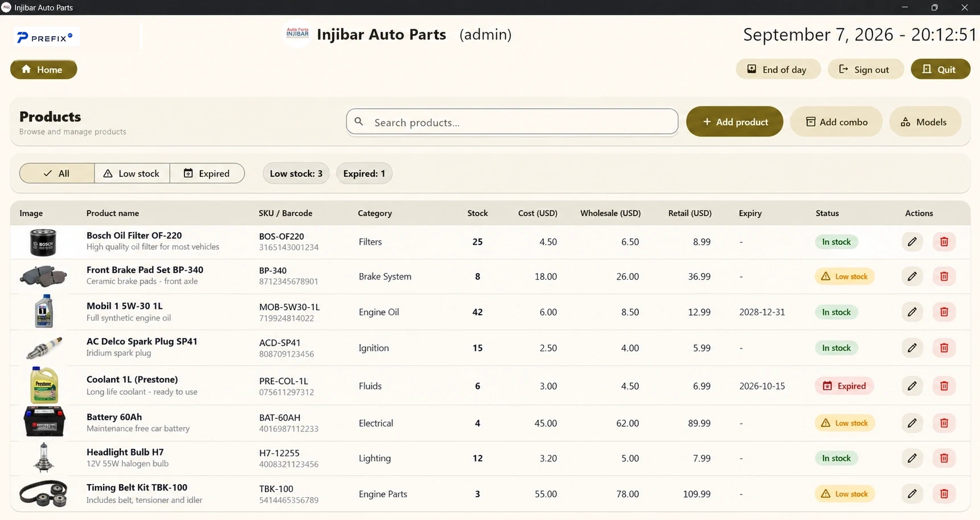Click the Prestone coolant product image
The image size is (980, 520).
coord(44,385)
